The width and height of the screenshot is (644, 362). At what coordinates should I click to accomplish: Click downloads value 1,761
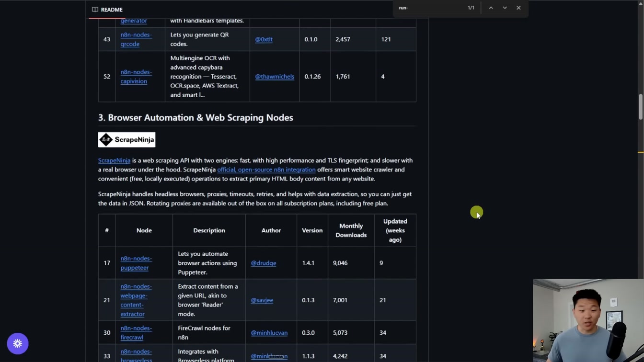(343, 77)
